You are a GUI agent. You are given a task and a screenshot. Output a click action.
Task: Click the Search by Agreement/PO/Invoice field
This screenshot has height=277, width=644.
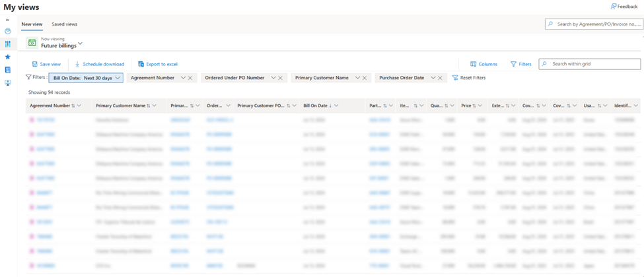[x=594, y=24]
